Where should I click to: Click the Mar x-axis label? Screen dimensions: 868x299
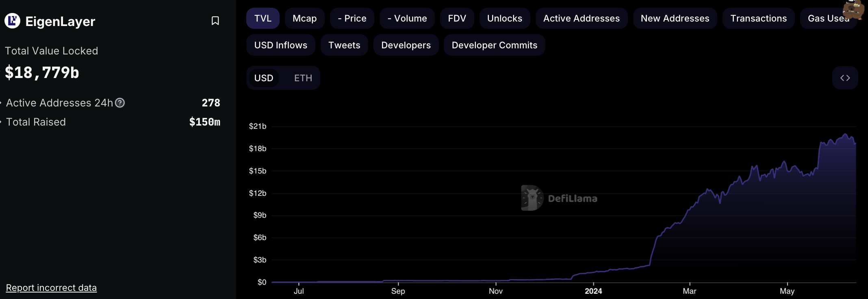pos(690,291)
